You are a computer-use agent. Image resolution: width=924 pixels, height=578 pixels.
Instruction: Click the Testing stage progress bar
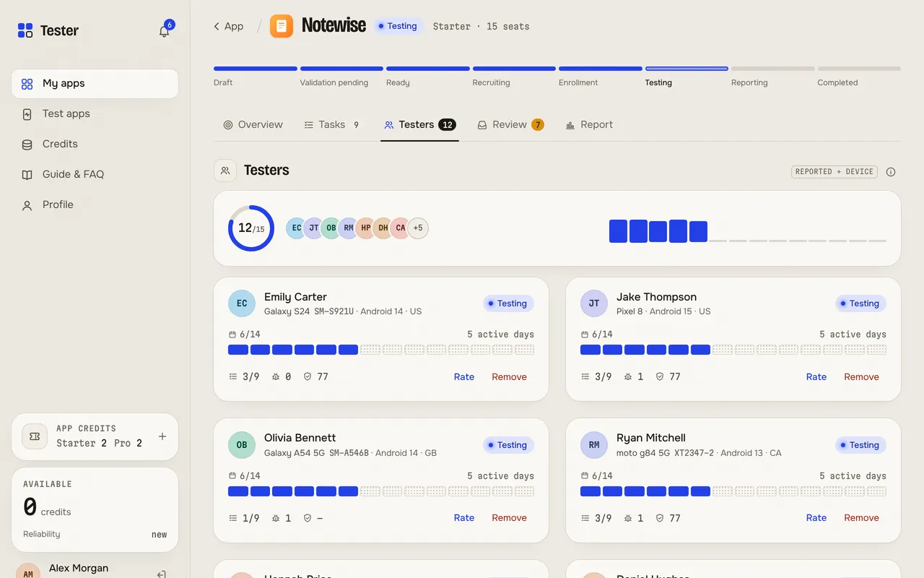(687, 69)
